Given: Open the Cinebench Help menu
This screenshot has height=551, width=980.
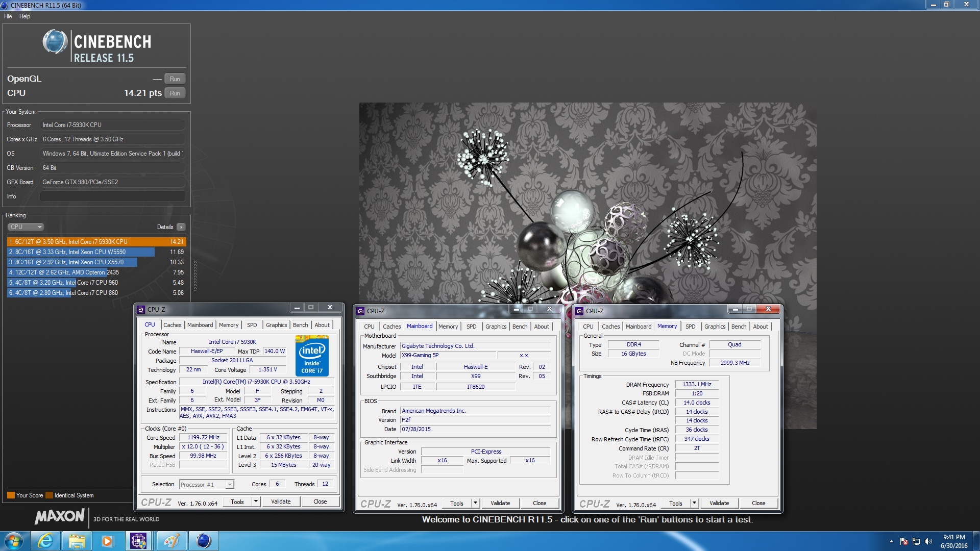Looking at the screenshot, I should coord(24,16).
